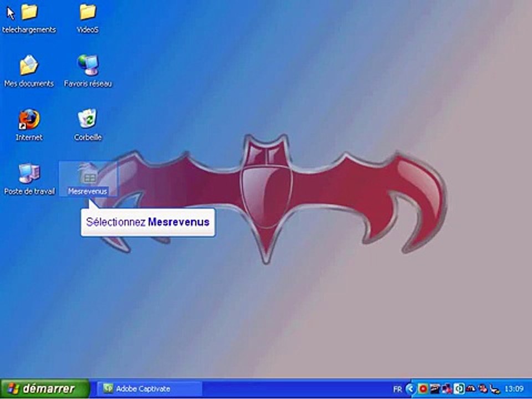
Task: Select the Internet Firefox shortcut
Action: (x=29, y=119)
